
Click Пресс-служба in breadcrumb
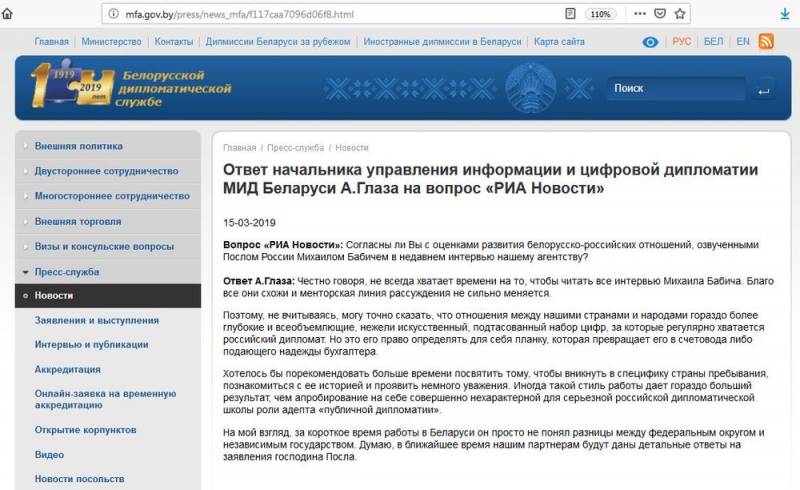click(x=295, y=148)
